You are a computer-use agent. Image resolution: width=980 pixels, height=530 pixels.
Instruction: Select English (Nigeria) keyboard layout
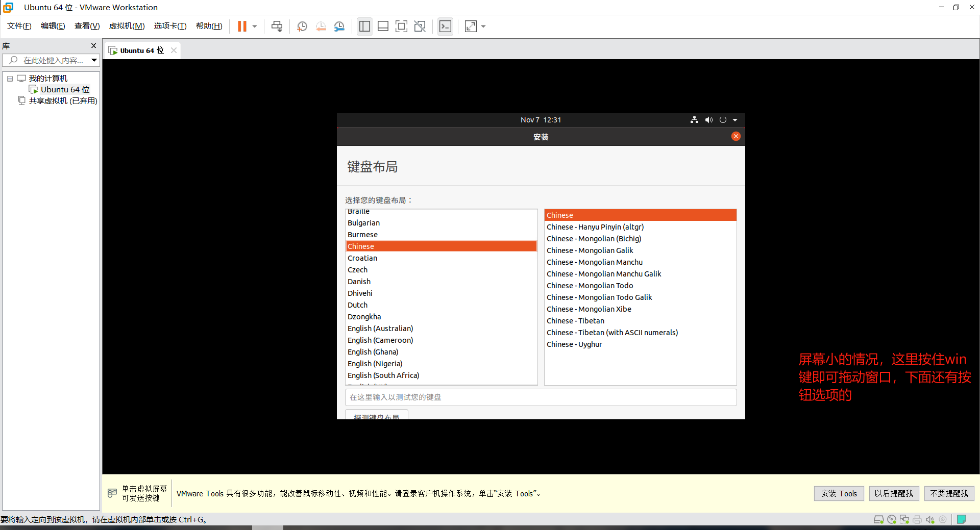click(x=441, y=364)
